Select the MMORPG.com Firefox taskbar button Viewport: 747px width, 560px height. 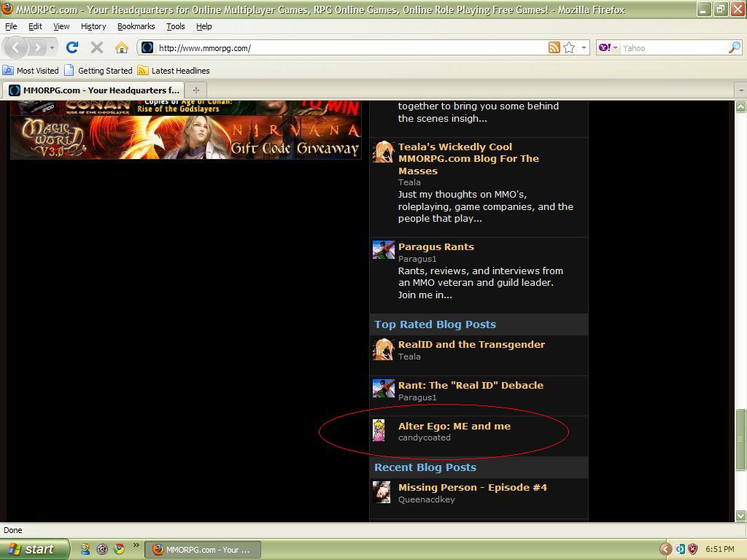click(203, 550)
